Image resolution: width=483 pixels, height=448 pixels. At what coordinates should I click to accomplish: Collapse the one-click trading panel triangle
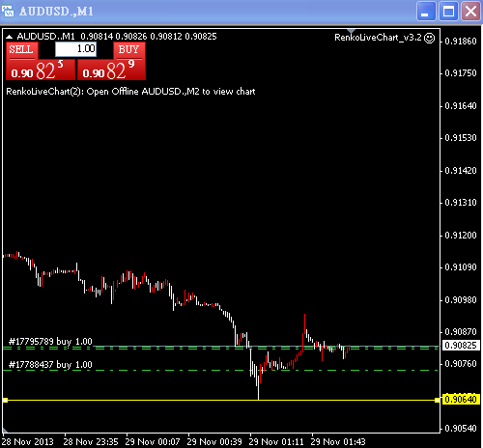click(x=9, y=37)
